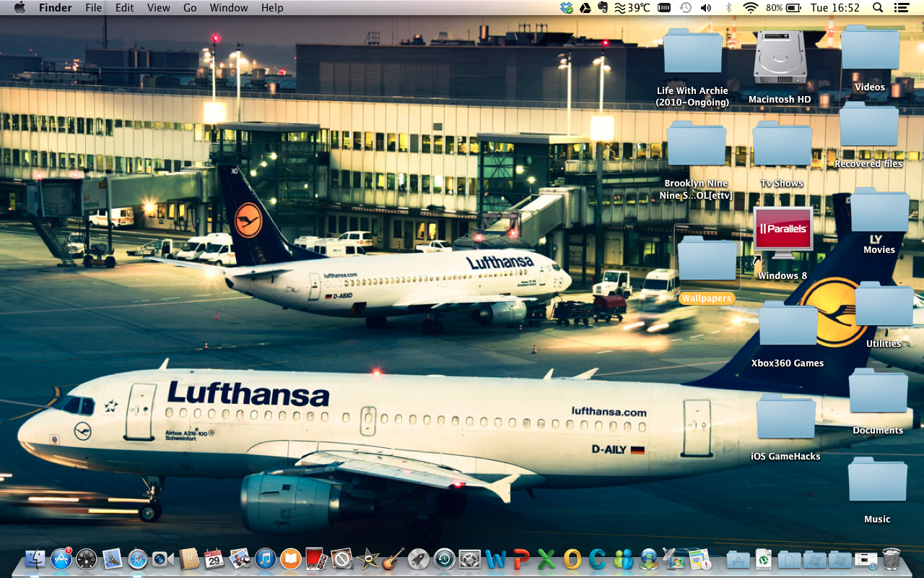Screen dimensions: 924x578
Task: Select the Life With Archie folder
Action: coord(692,52)
